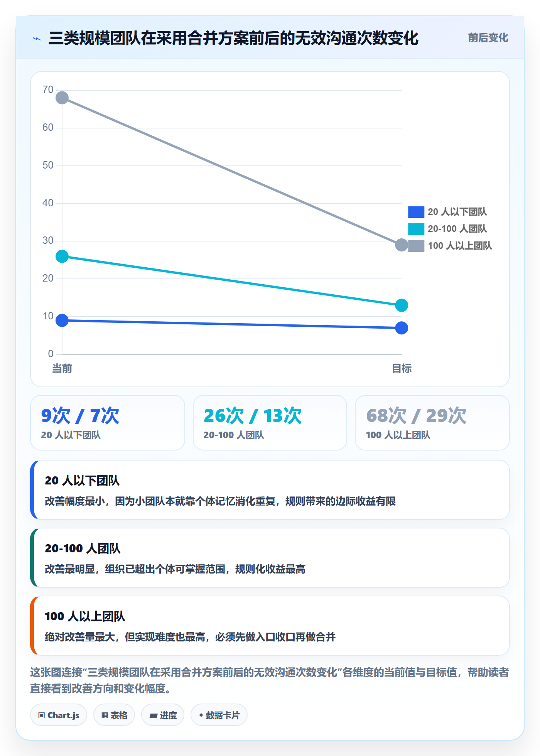540x756 pixels.
Task: Click the 100 人以上团队 label under 68次 / 29次
Action: (398, 435)
